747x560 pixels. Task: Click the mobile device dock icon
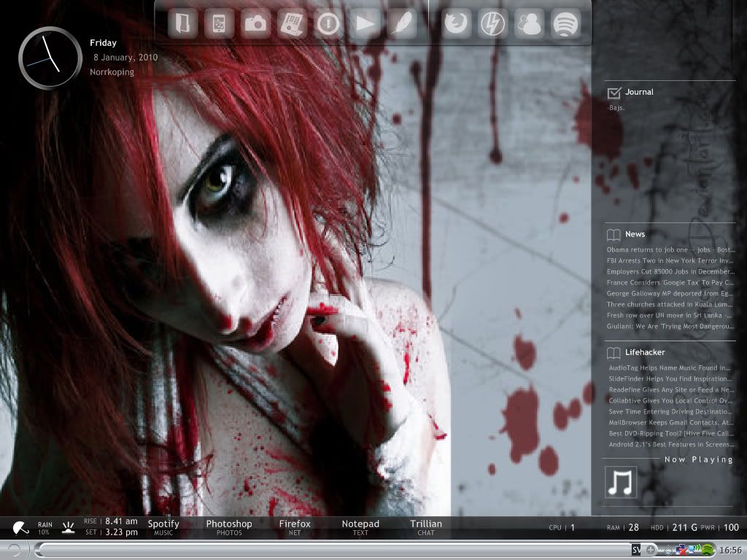coord(218,24)
